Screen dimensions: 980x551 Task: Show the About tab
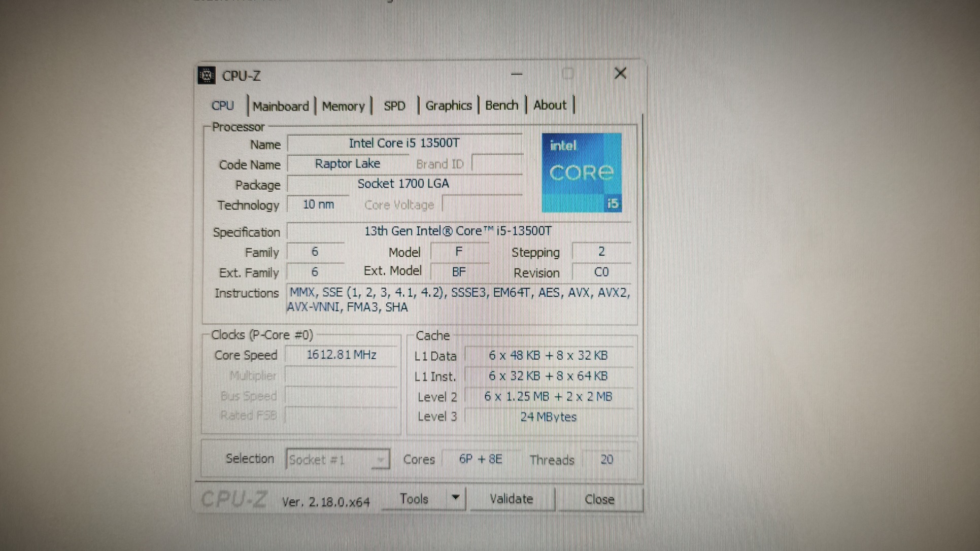[549, 105]
